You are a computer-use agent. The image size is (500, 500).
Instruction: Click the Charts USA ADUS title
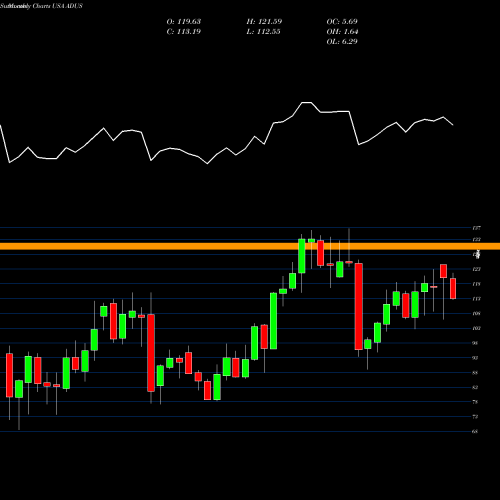pos(58,6)
